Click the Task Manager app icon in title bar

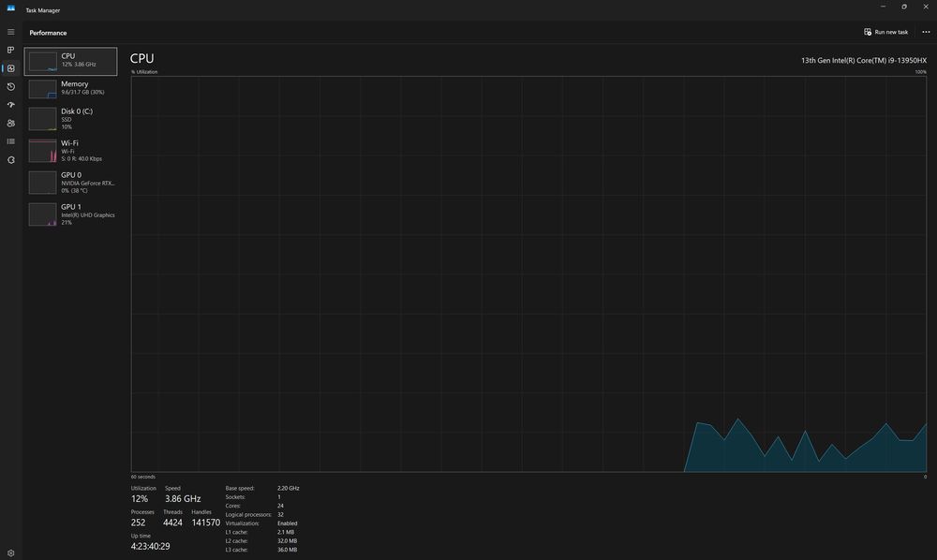click(x=10, y=8)
